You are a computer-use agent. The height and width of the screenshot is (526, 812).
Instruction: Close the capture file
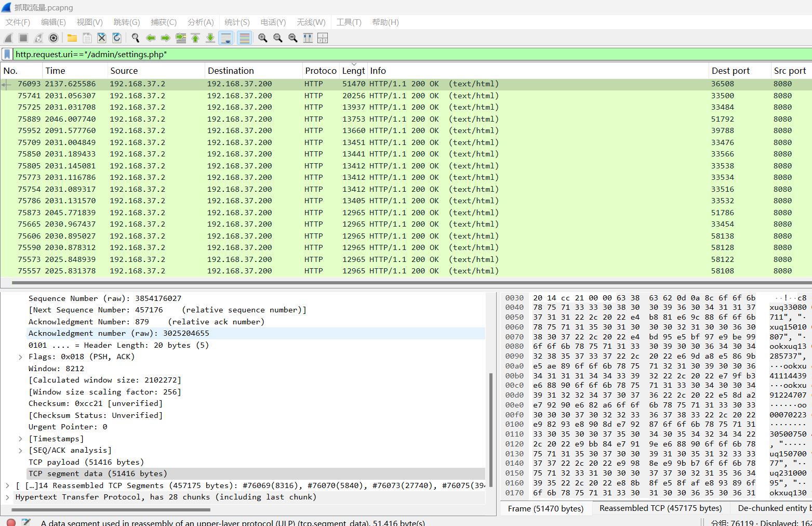(102, 38)
